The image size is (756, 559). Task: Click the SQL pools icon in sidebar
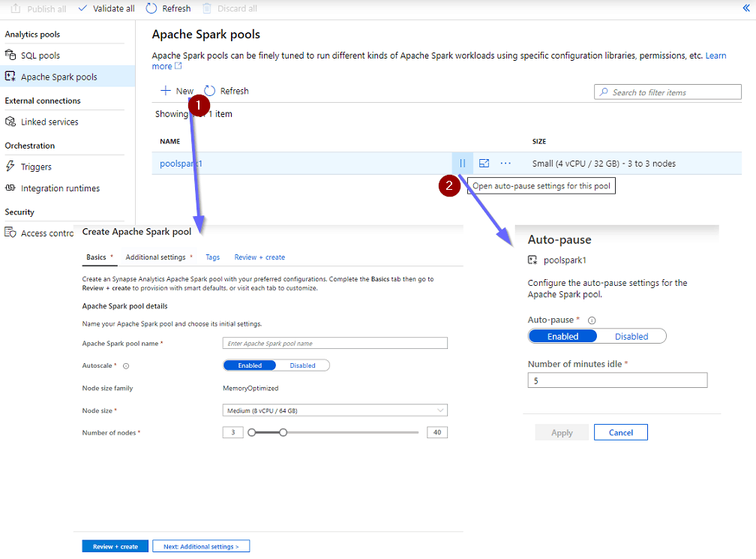tap(10, 55)
